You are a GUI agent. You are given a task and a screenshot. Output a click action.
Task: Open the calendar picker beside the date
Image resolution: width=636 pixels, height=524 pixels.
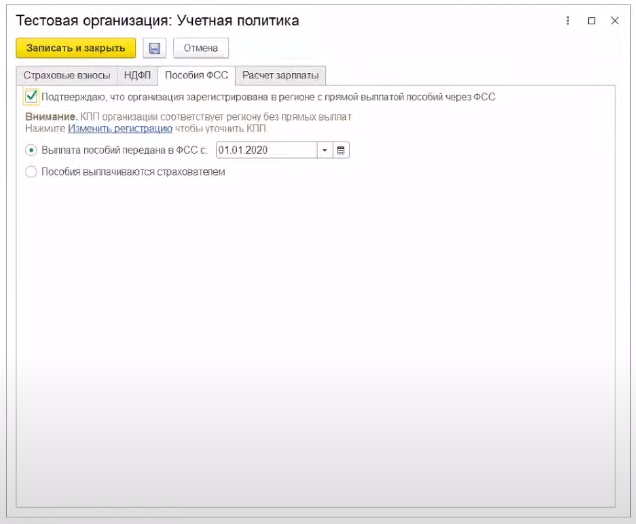pyautogui.click(x=340, y=150)
